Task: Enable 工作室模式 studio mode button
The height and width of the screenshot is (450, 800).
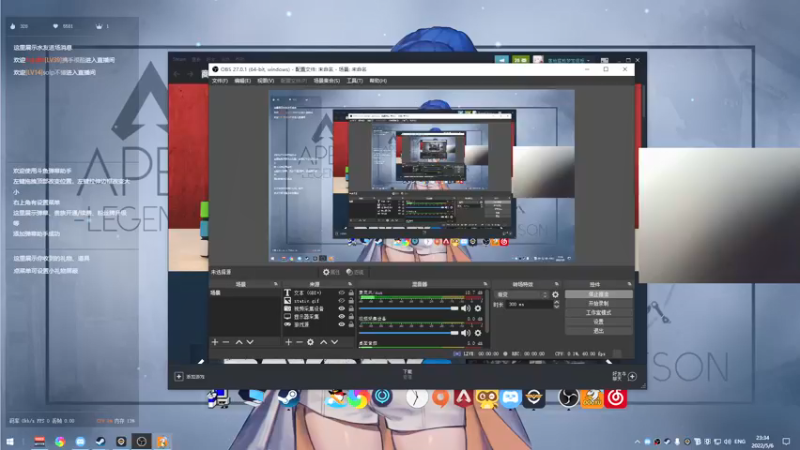Action: (x=598, y=313)
